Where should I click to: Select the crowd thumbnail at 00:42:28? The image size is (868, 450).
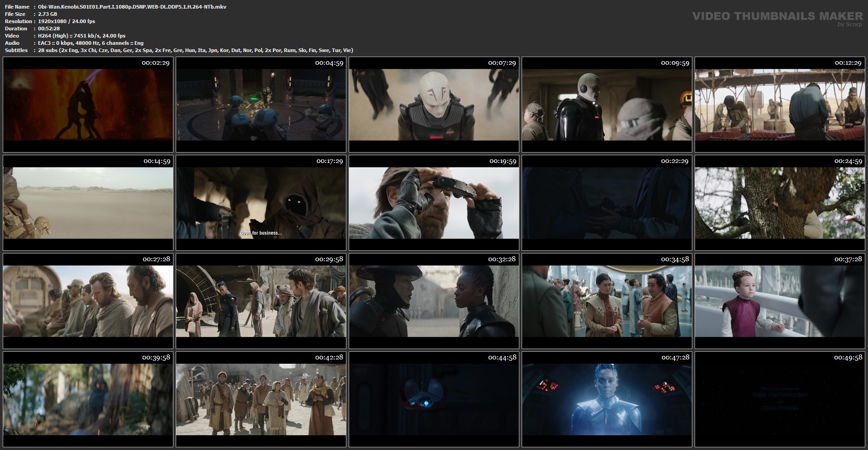[x=261, y=399]
